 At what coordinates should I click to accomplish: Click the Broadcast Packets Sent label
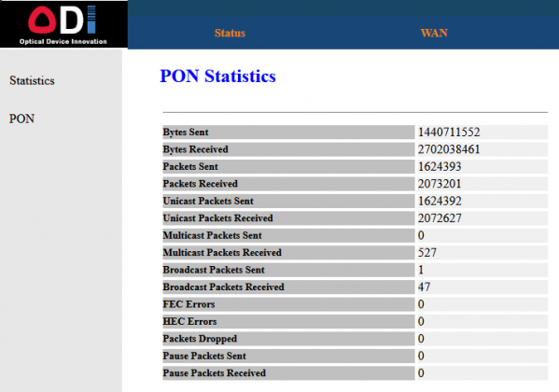pyautogui.click(x=214, y=270)
